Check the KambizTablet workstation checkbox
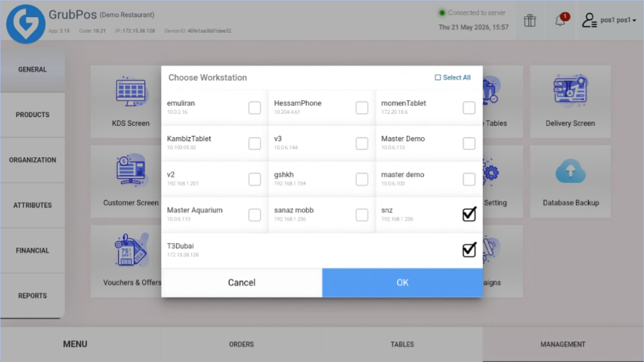The image size is (644, 362). 255,143
